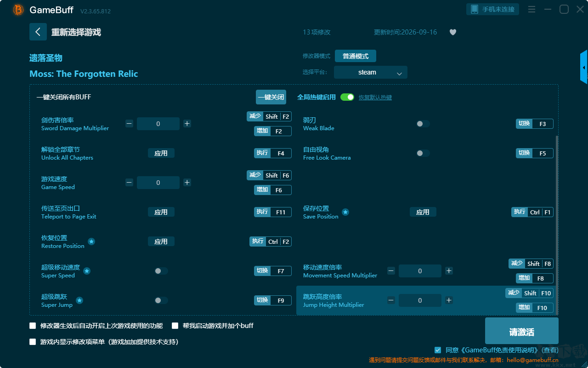This screenshot has height=368, width=588.
Task: Click the Sword Damage Multiplier value field
Action: coord(158,124)
